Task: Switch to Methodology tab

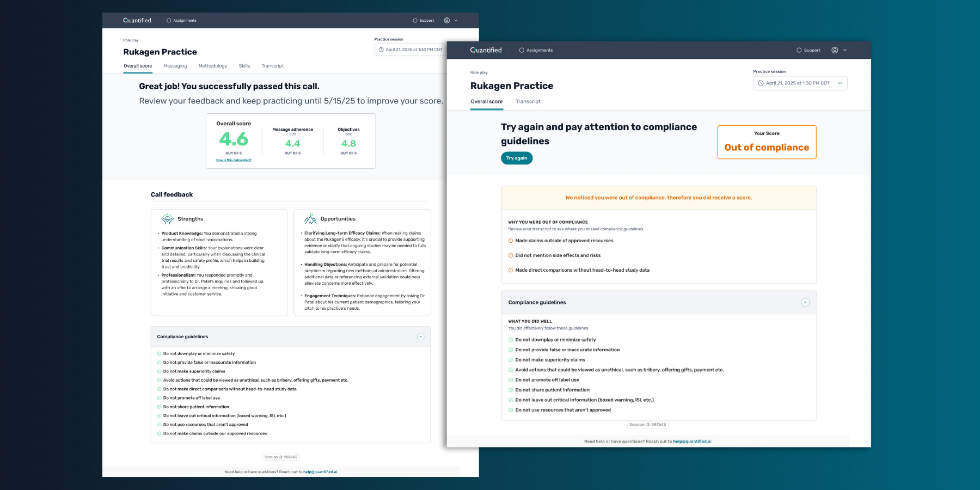Action: click(213, 66)
